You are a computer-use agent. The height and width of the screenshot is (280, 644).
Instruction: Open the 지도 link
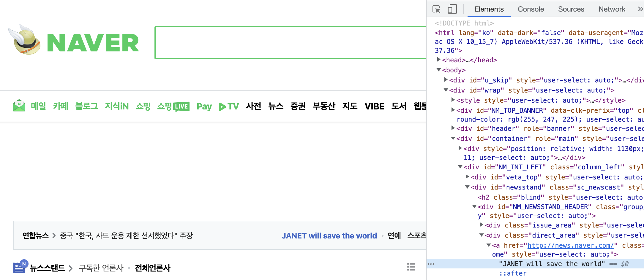point(350,106)
